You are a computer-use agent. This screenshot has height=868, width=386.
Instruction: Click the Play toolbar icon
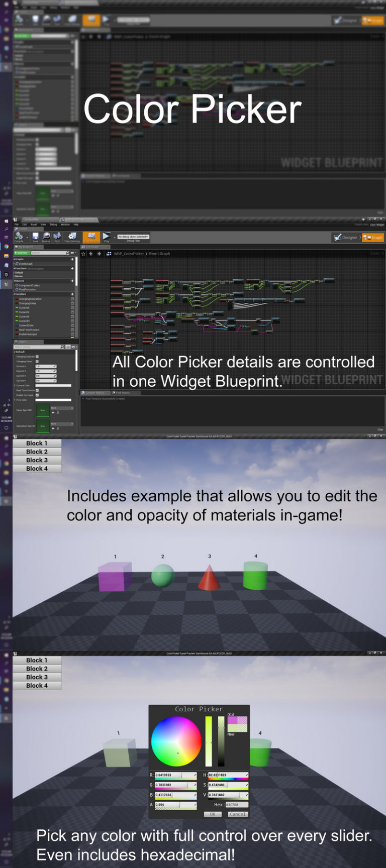coord(106,237)
